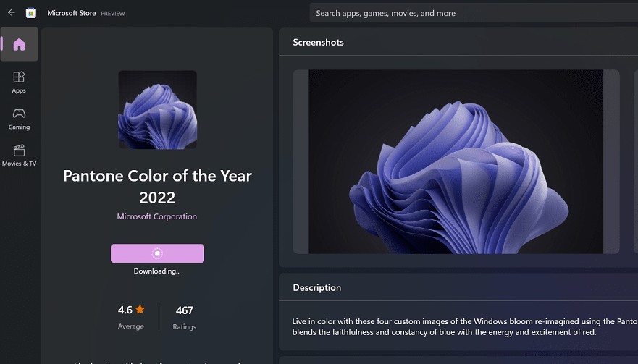Open the large Windows bloom screenshot
The image size is (638, 364).
tap(456, 161)
